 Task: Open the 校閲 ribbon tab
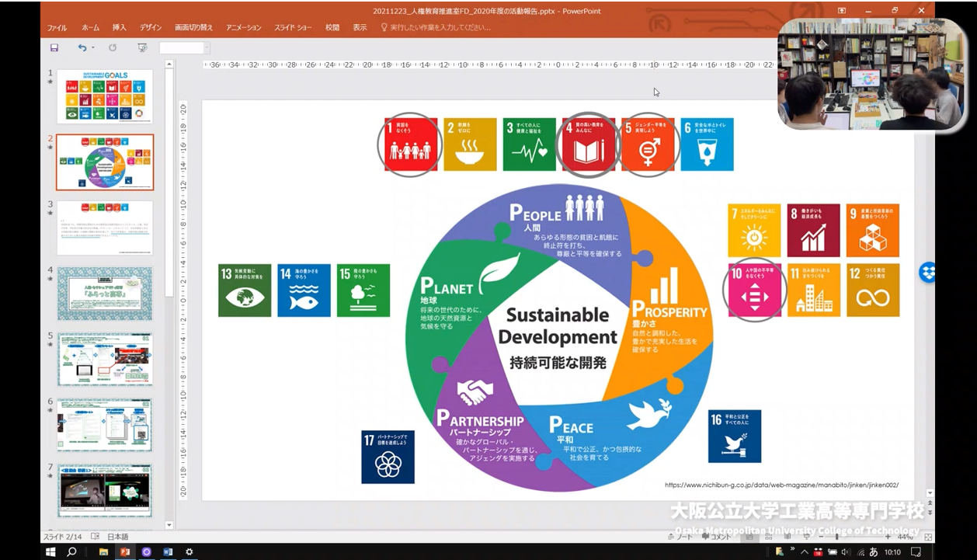[332, 27]
